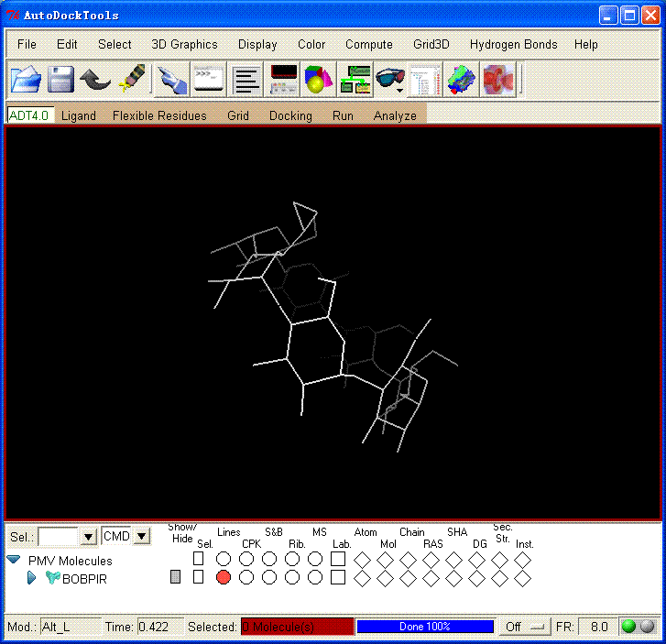Click the Ligand menu button
Viewport: 666px width, 644px height.
click(79, 115)
